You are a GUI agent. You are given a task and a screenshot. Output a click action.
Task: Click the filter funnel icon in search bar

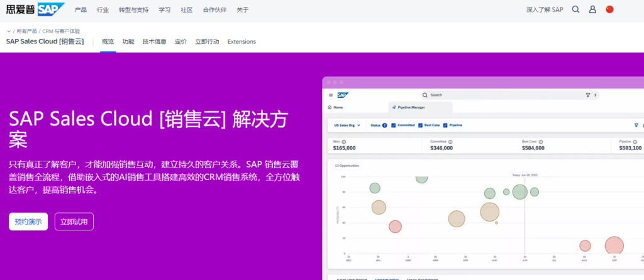tap(588, 95)
